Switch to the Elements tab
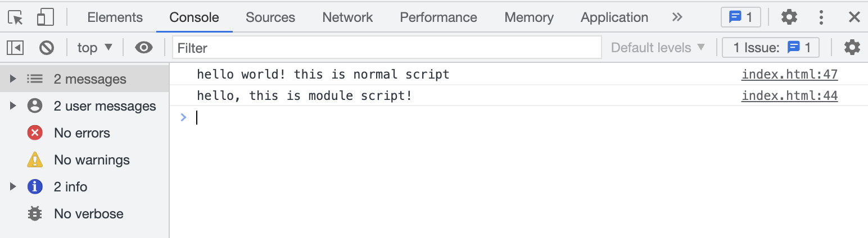 [x=115, y=17]
